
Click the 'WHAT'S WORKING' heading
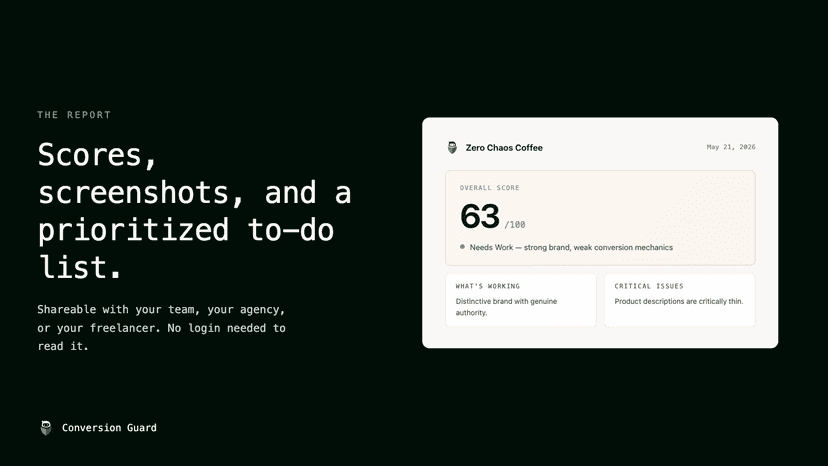pos(488,286)
